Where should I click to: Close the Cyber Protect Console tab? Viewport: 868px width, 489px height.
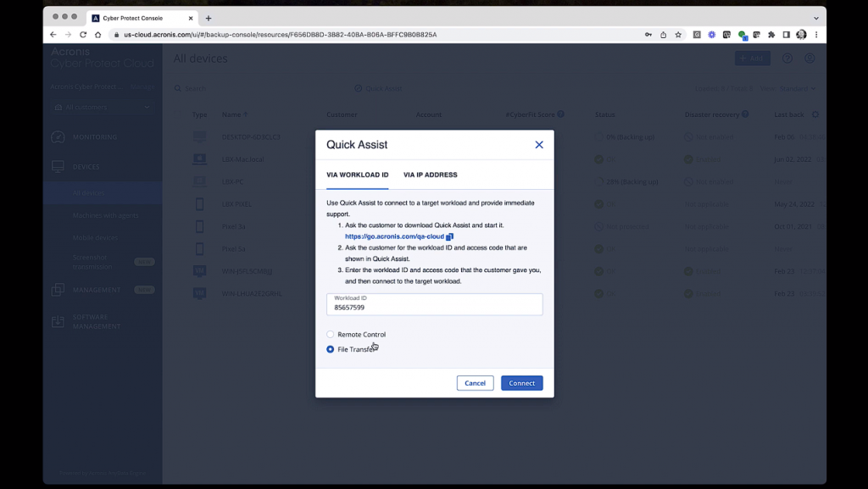191,19
